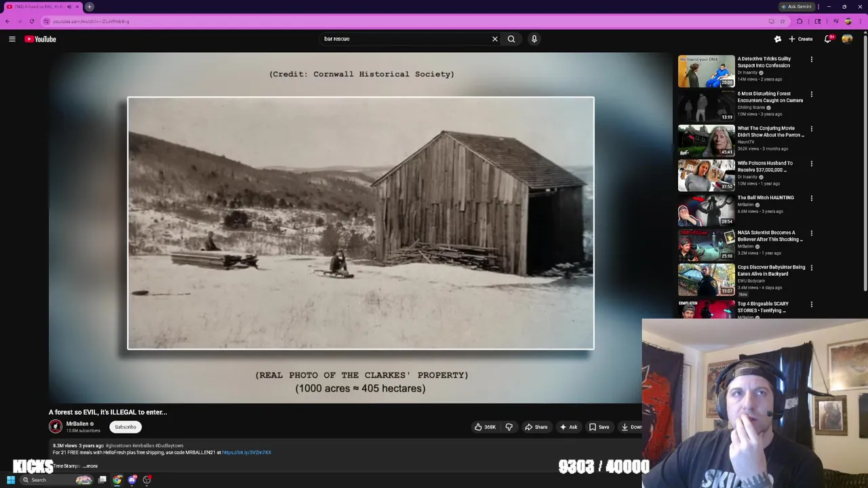This screenshot has height=488, width=868.
Task: Save the video to a playlist
Action: [599, 427]
